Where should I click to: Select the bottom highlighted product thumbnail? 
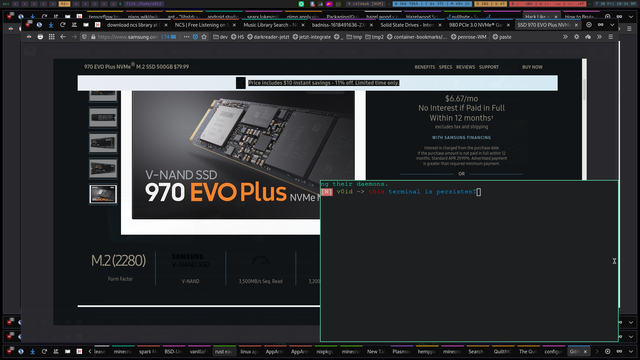[103, 194]
